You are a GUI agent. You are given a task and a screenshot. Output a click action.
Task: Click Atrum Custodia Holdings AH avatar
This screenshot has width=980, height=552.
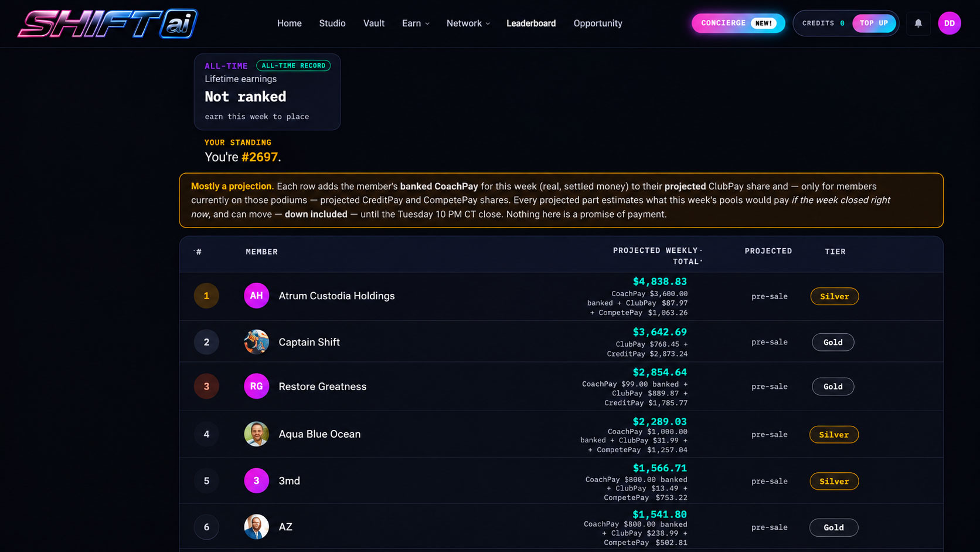(257, 296)
